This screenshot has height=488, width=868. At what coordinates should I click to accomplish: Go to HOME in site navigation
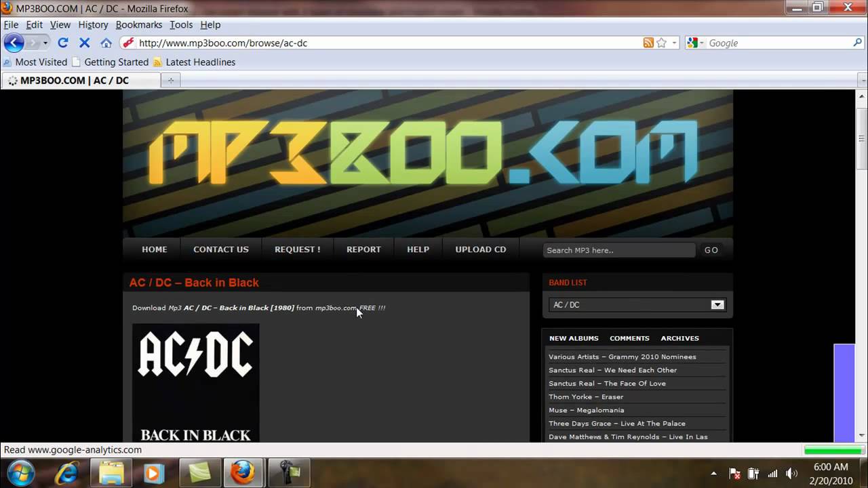point(155,249)
